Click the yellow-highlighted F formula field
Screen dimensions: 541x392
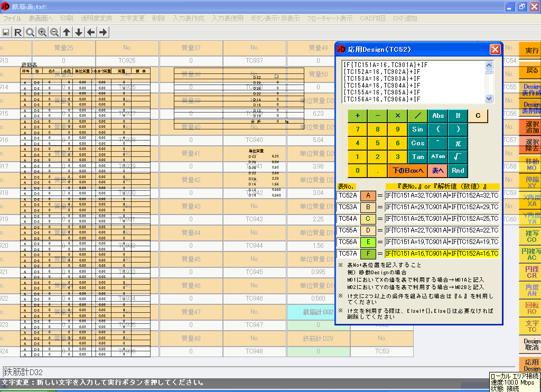pos(442,254)
